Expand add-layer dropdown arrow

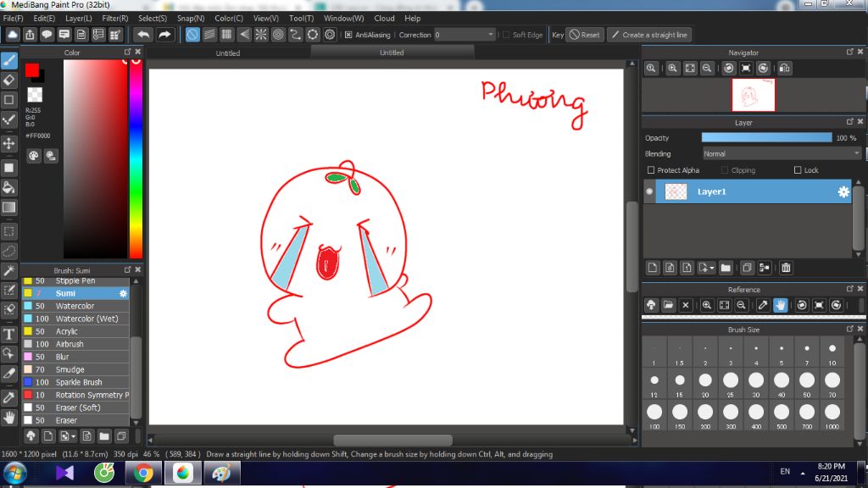pos(712,268)
